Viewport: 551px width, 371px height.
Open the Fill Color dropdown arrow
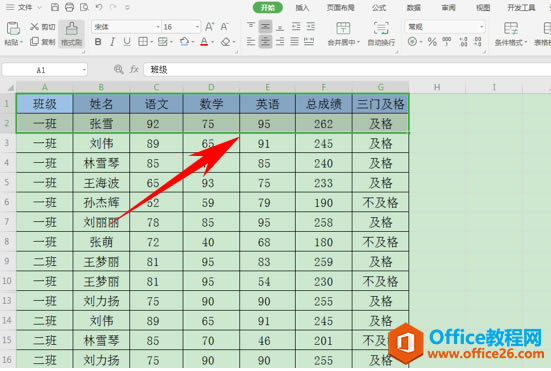pyautogui.click(x=193, y=42)
